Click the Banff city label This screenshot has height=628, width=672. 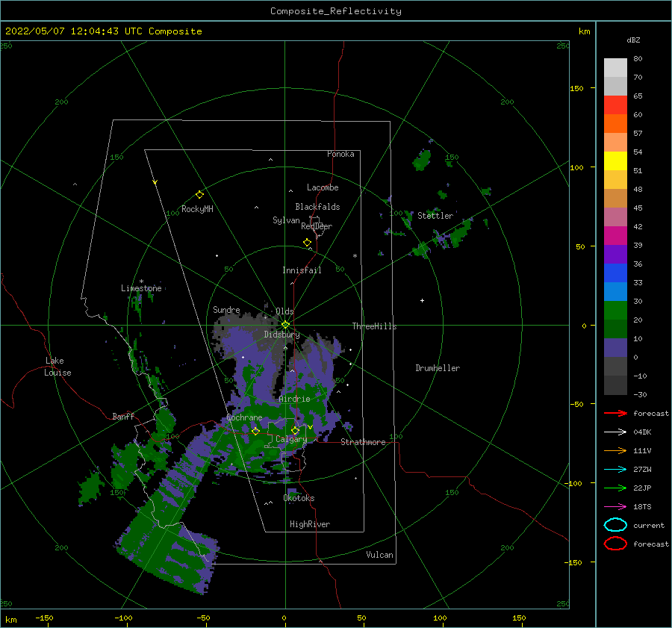click(x=123, y=416)
